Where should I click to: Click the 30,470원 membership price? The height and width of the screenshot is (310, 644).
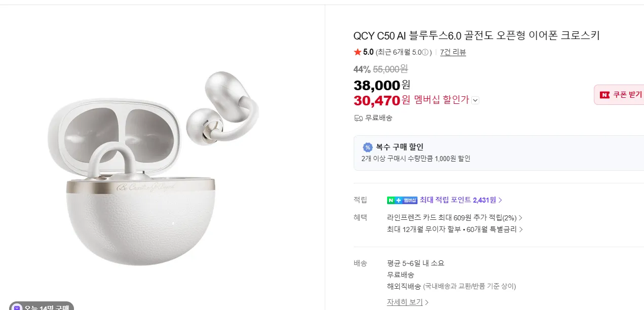[376, 100]
